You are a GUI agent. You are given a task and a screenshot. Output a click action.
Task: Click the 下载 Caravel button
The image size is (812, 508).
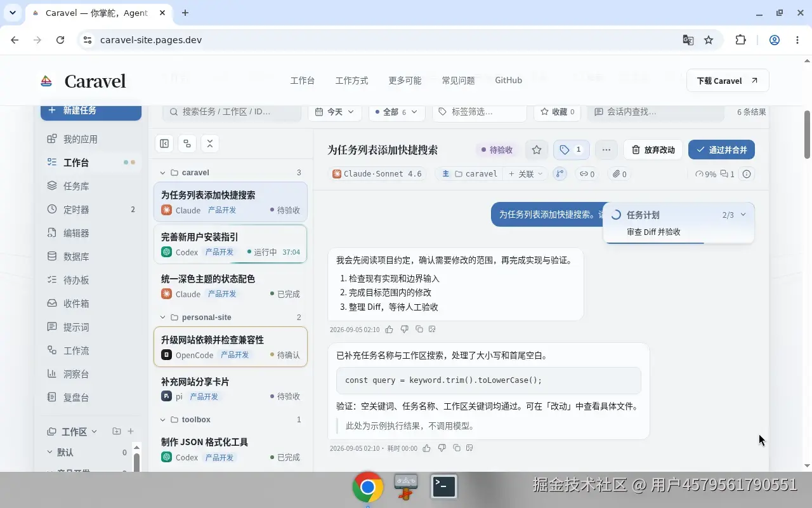(728, 81)
